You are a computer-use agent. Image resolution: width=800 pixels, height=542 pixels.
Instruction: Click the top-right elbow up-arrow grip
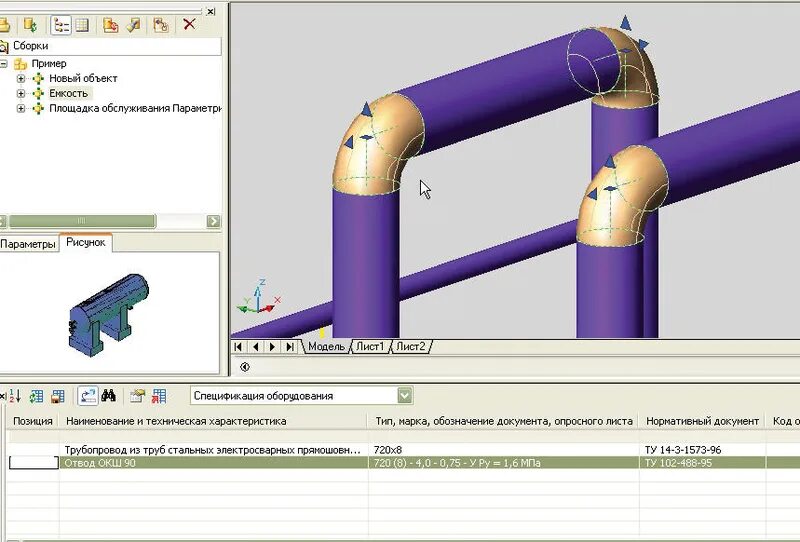tap(626, 23)
